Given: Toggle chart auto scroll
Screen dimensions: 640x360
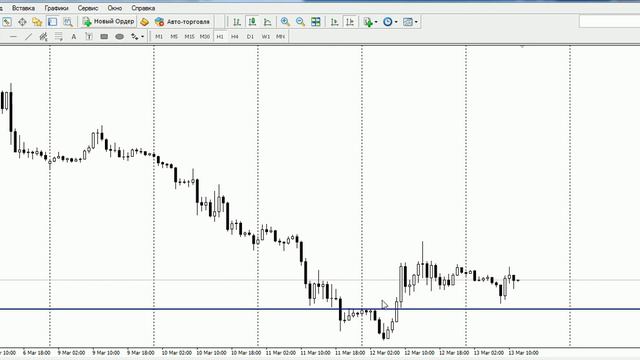Looking at the screenshot, I should pyautogui.click(x=334, y=22).
